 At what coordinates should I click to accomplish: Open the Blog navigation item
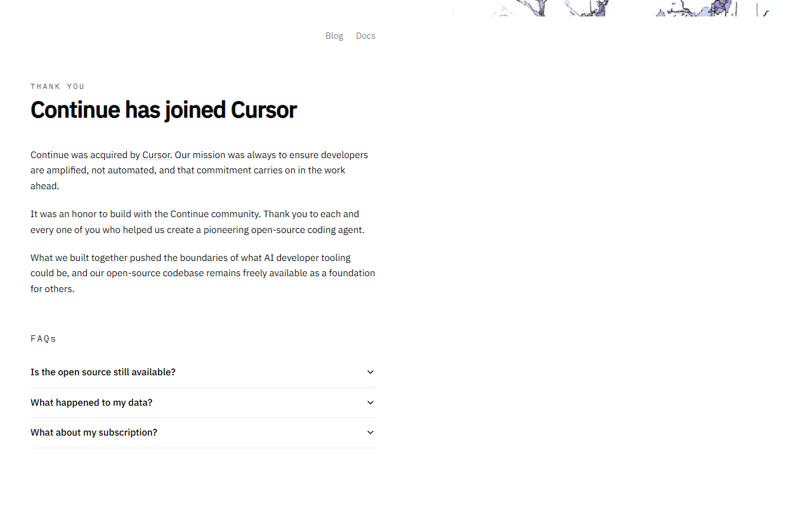pyautogui.click(x=334, y=36)
